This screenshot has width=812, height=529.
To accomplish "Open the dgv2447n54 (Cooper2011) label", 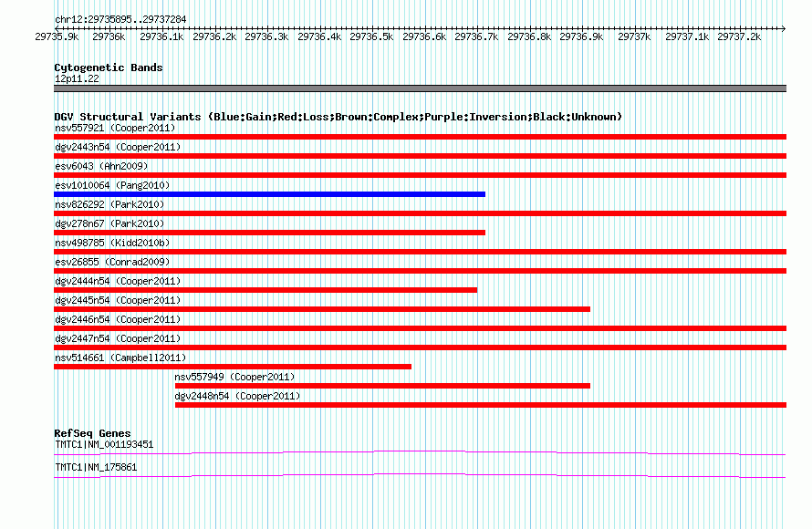I will 118,338.
